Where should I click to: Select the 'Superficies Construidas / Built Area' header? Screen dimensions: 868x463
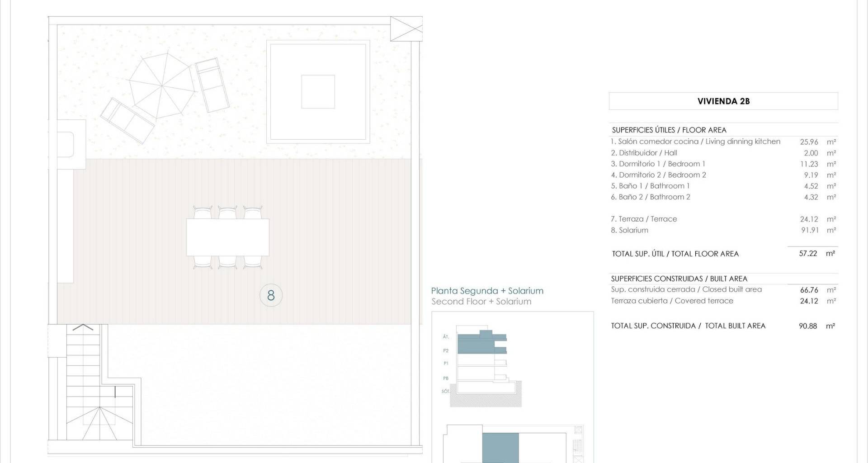coord(679,279)
